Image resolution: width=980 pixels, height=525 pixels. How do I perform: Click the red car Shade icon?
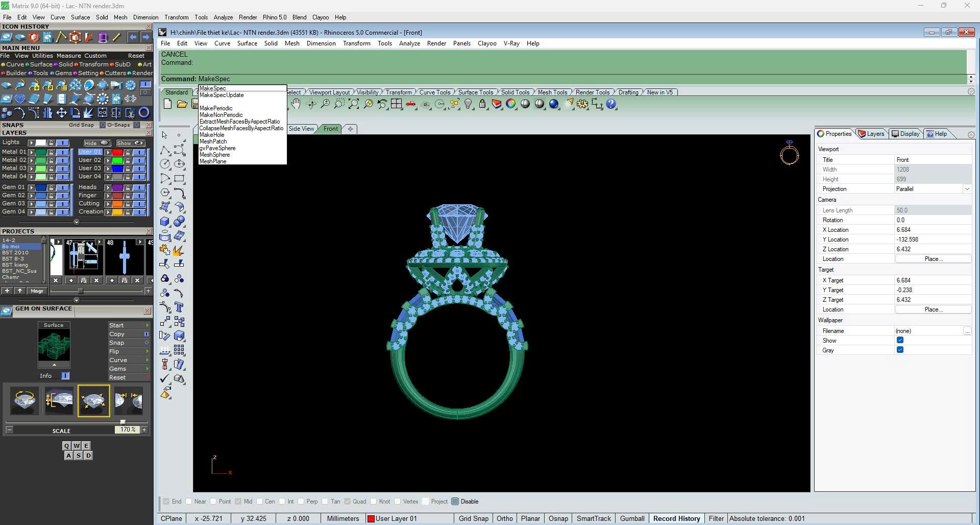(411, 104)
